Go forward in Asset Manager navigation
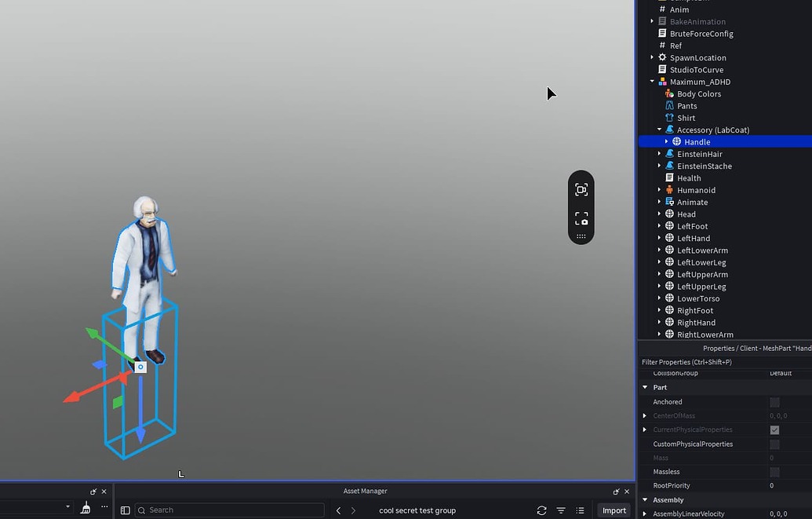This screenshot has width=812, height=519. pyautogui.click(x=353, y=510)
